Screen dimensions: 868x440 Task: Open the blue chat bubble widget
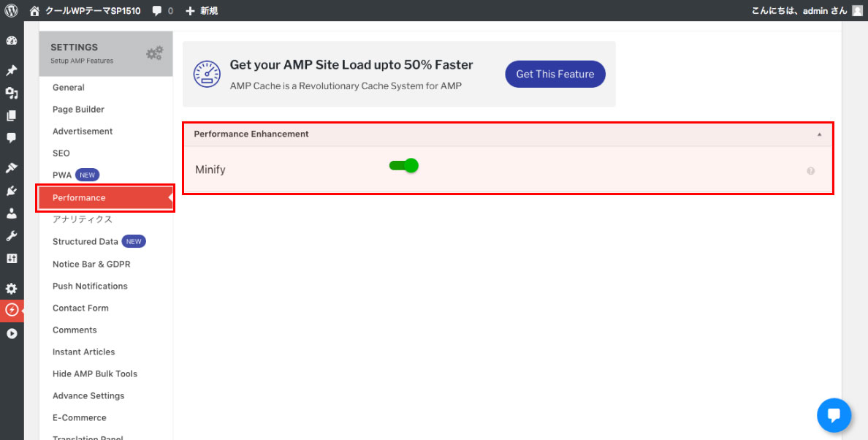click(x=834, y=415)
